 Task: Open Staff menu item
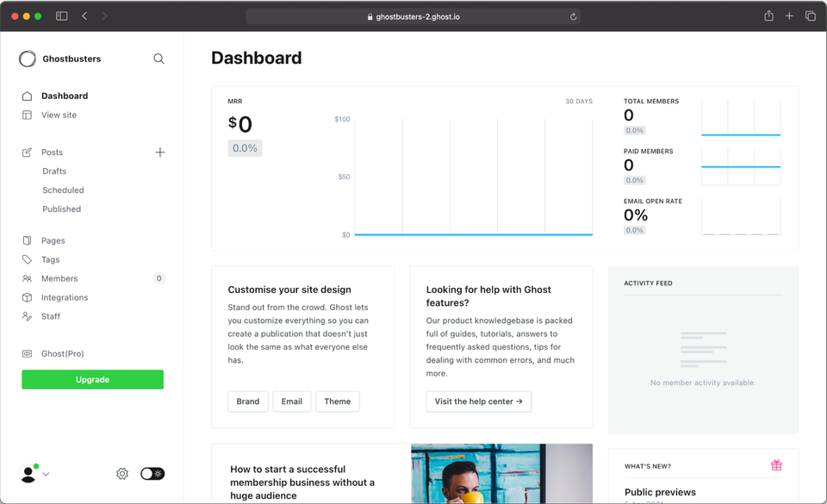[51, 316]
